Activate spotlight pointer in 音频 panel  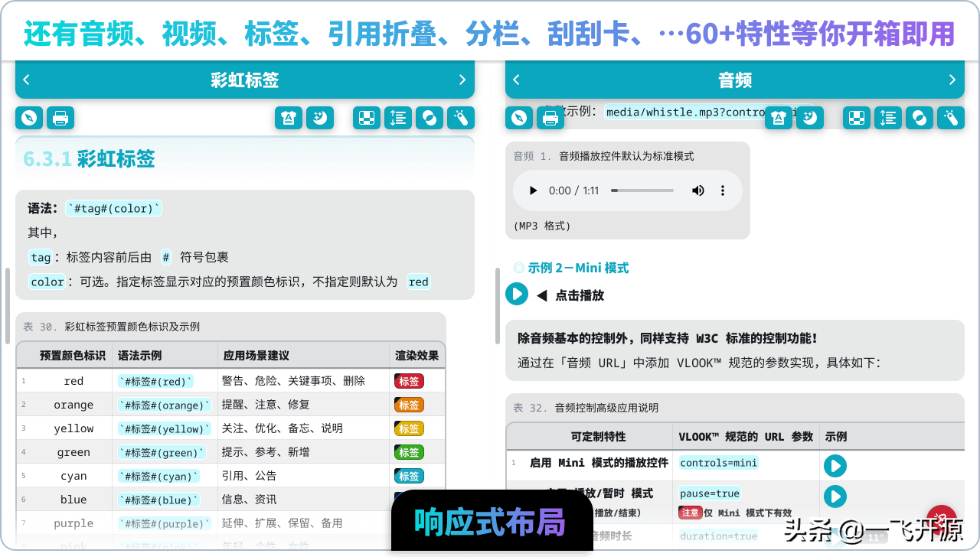[x=951, y=118]
